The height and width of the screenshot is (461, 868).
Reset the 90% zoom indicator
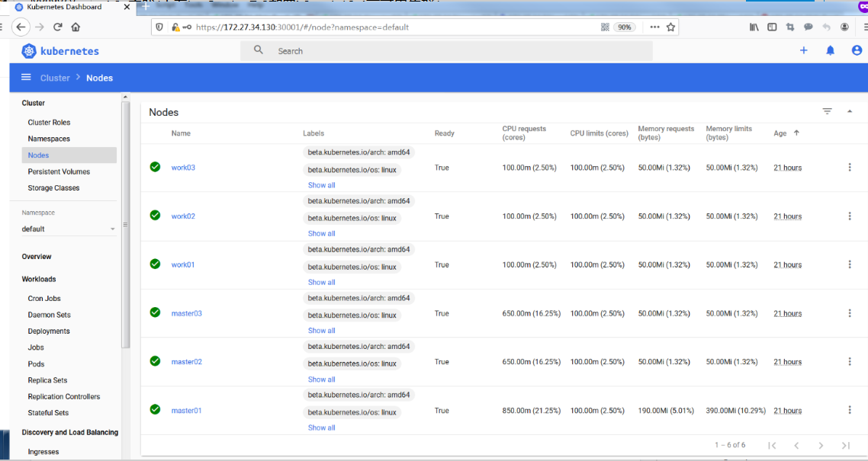625,27
